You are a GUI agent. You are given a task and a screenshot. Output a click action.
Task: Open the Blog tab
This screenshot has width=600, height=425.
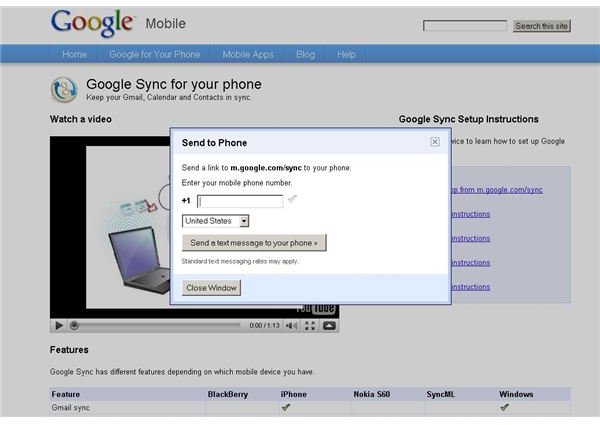coord(305,54)
